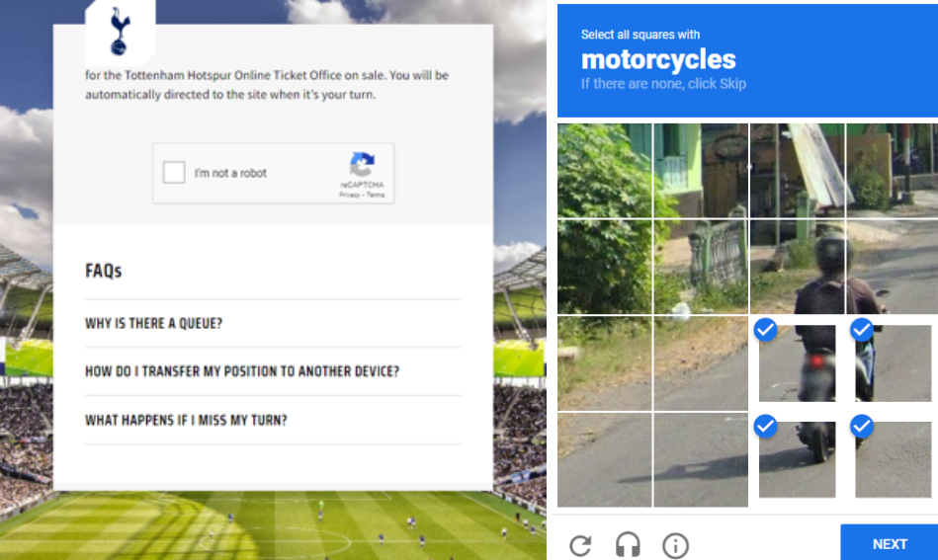Open the captcha help info icon
Image resolution: width=938 pixels, height=560 pixels.
pyautogui.click(x=675, y=545)
